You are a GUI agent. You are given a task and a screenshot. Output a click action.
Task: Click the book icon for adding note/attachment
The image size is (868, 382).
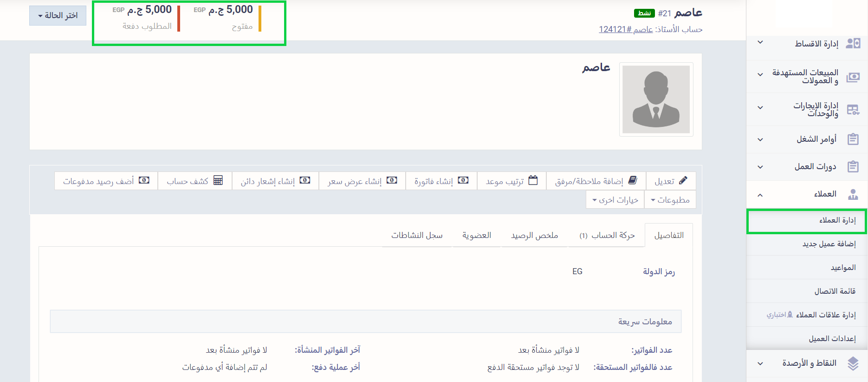633,180
